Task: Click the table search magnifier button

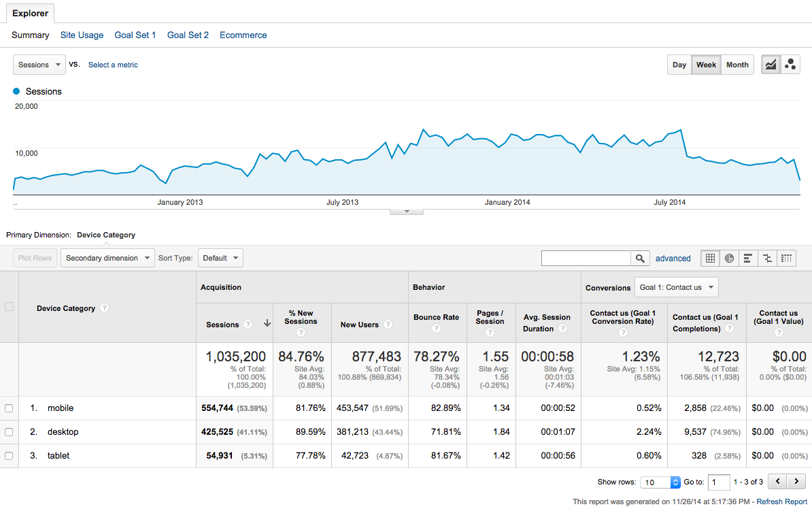Action: tap(640, 259)
